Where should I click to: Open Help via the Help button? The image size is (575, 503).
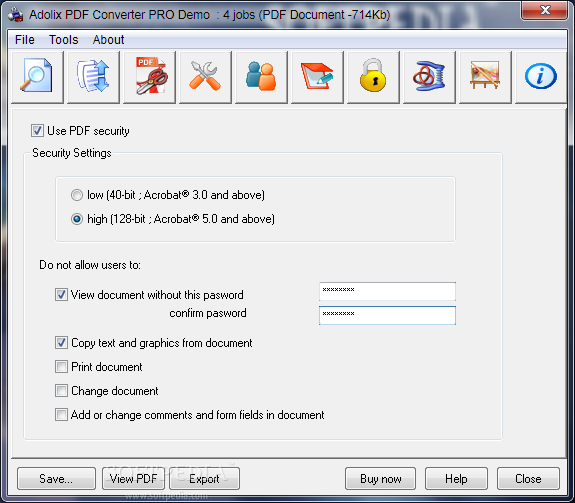(456, 478)
